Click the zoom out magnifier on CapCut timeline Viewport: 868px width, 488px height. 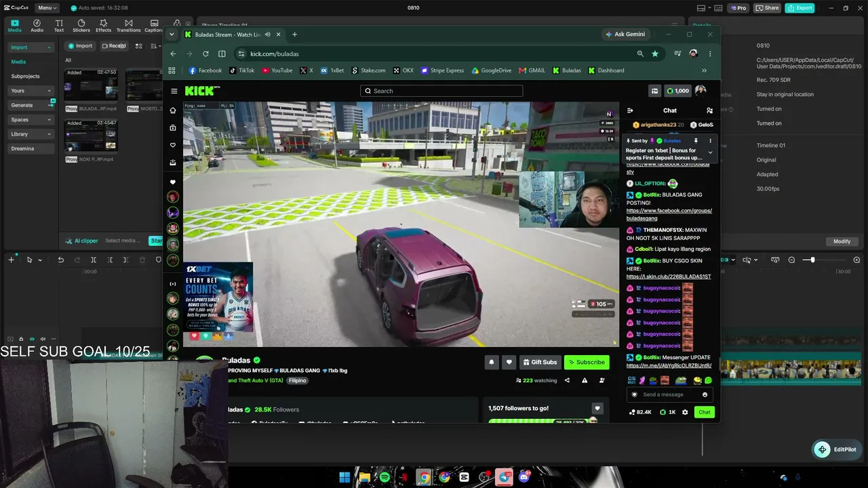click(x=791, y=260)
